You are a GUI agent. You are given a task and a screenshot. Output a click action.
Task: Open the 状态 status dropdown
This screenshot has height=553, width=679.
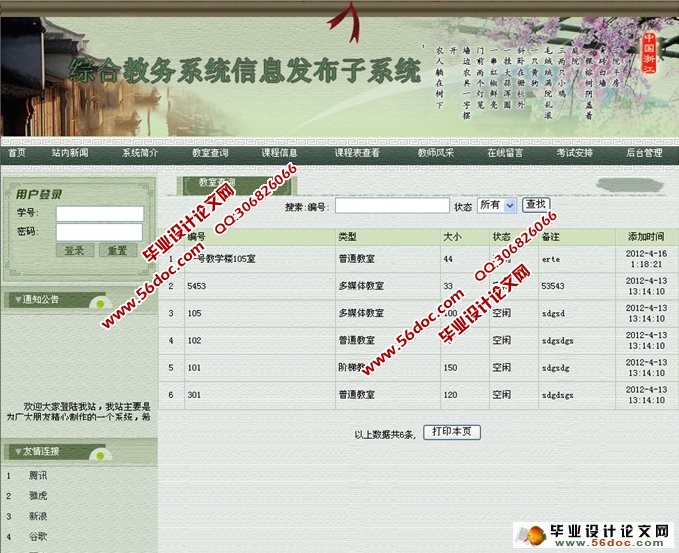496,205
